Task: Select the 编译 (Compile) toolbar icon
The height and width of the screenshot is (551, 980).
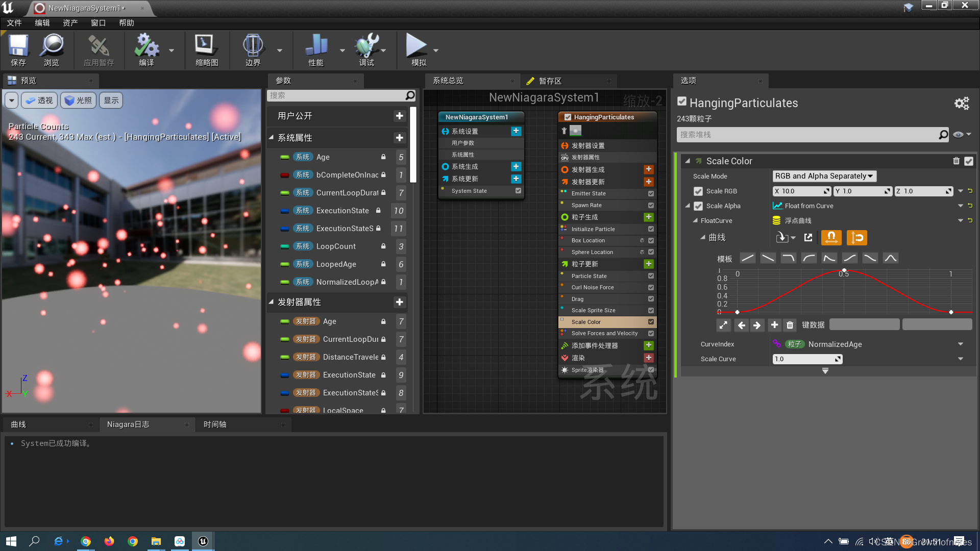Action: coord(146,49)
